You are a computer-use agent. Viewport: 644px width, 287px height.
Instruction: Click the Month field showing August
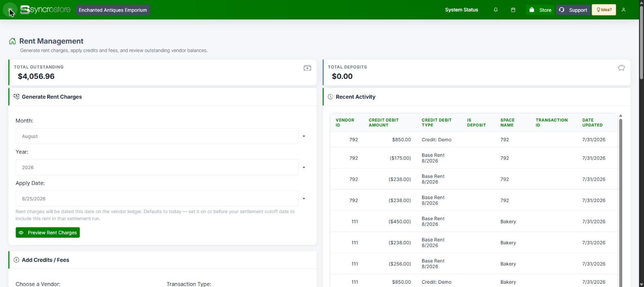(157, 136)
